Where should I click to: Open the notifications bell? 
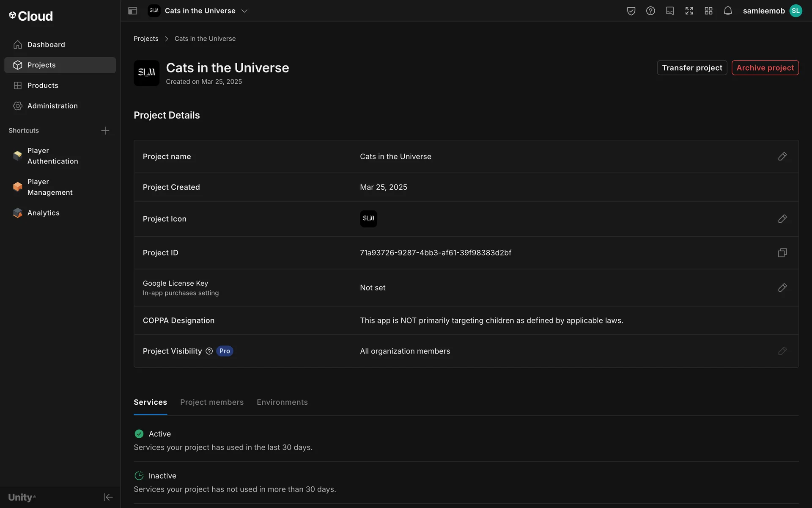[728, 11]
